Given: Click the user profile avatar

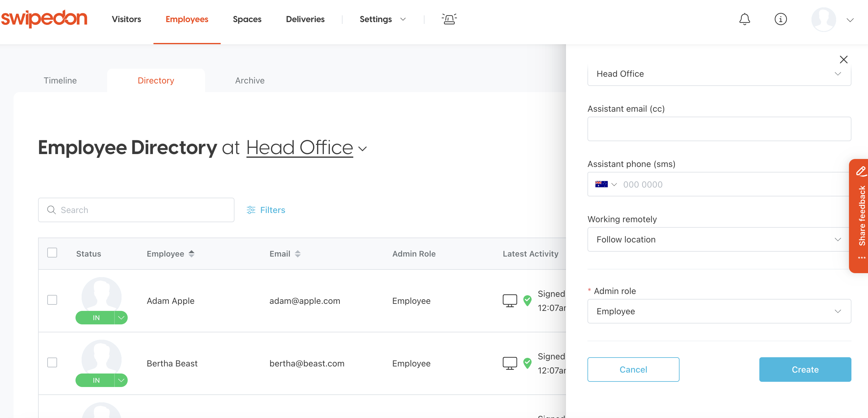Looking at the screenshot, I should (x=823, y=19).
